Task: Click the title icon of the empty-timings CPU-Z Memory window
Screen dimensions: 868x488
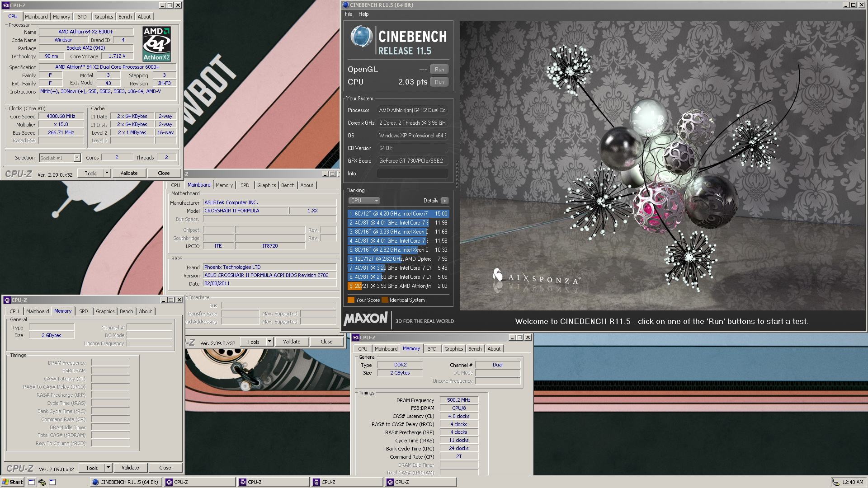Action: point(7,300)
